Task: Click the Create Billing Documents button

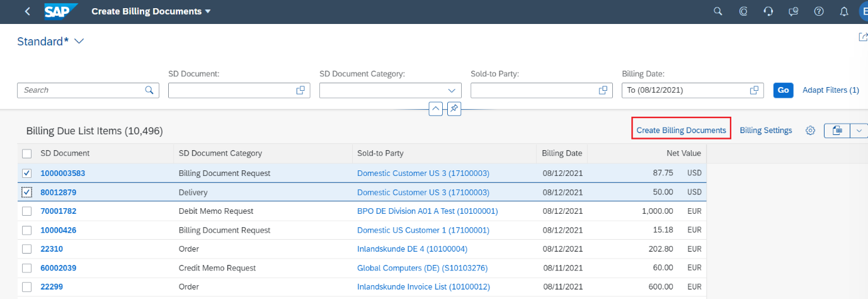Action: coord(681,131)
